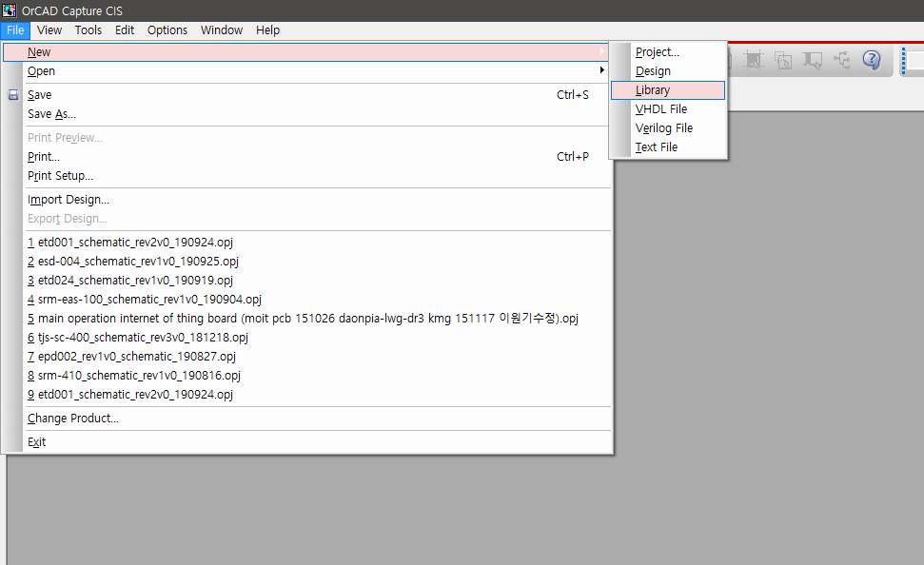Image resolution: width=924 pixels, height=565 pixels.
Task: Open the File menu
Action: [15, 30]
